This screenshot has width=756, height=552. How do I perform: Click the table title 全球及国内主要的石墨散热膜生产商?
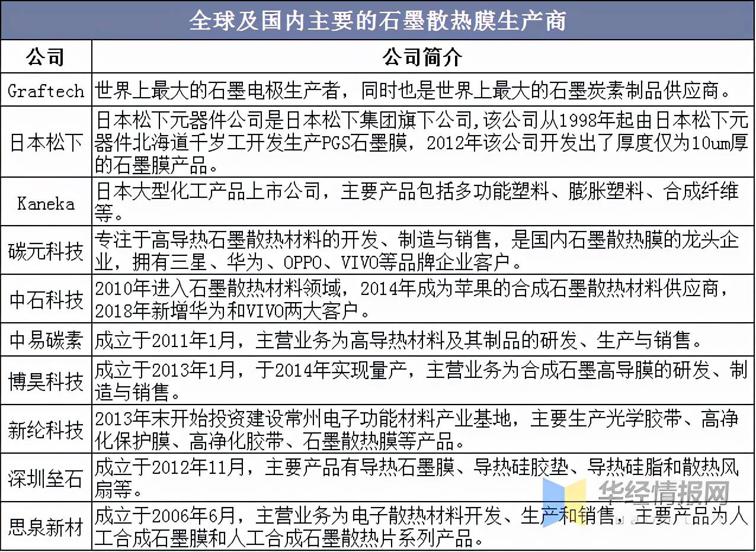[377, 20]
